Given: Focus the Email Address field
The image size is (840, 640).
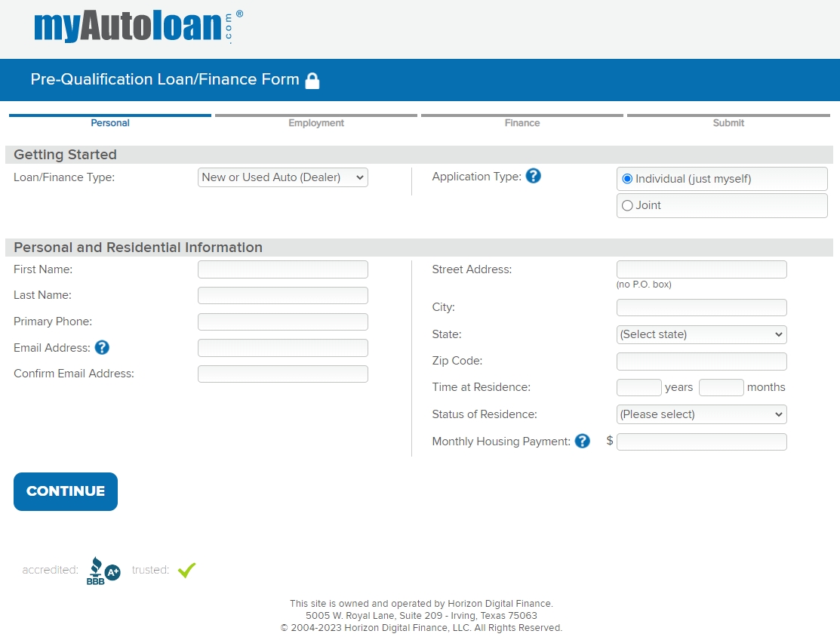Looking at the screenshot, I should tap(283, 348).
